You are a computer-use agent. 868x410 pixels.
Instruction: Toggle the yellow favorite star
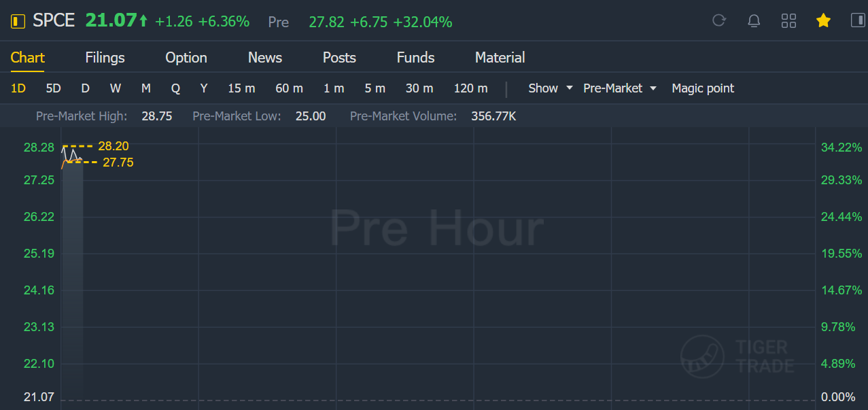click(x=823, y=20)
